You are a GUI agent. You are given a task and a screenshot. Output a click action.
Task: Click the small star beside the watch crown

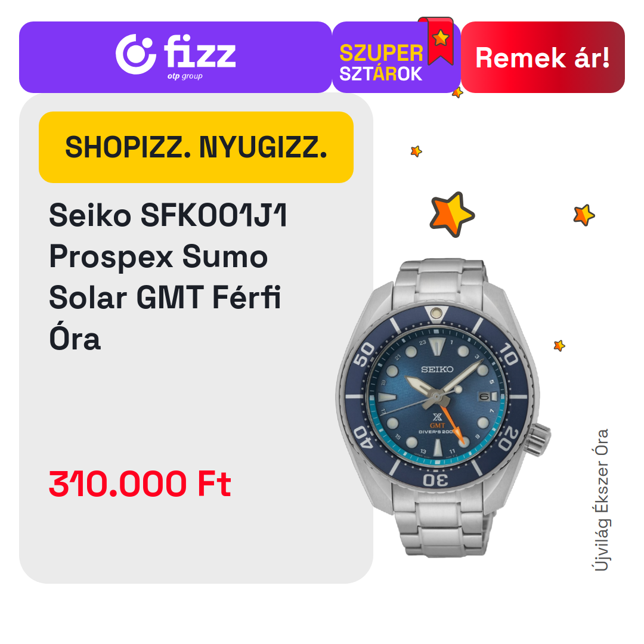[559, 345]
